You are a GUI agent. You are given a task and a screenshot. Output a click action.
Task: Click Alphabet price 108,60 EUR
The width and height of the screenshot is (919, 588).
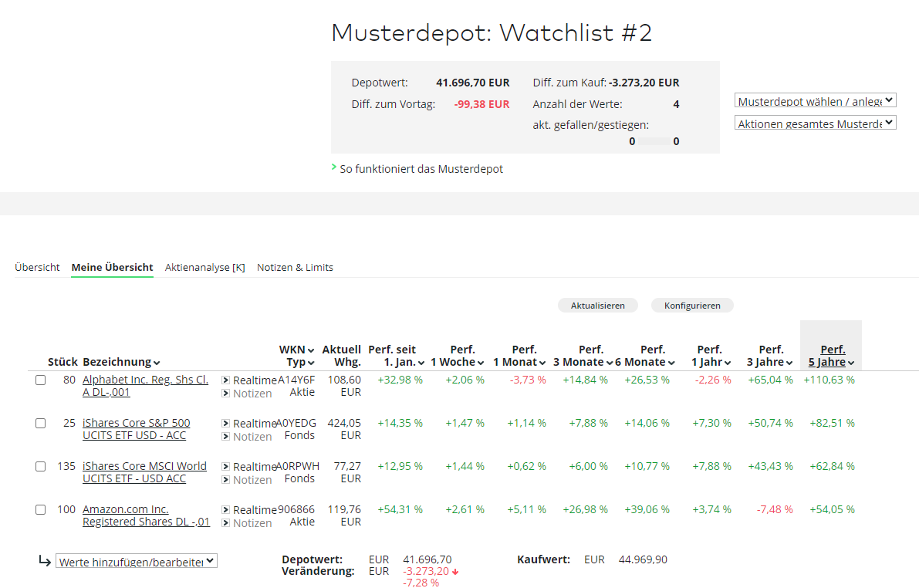(x=345, y=386)
